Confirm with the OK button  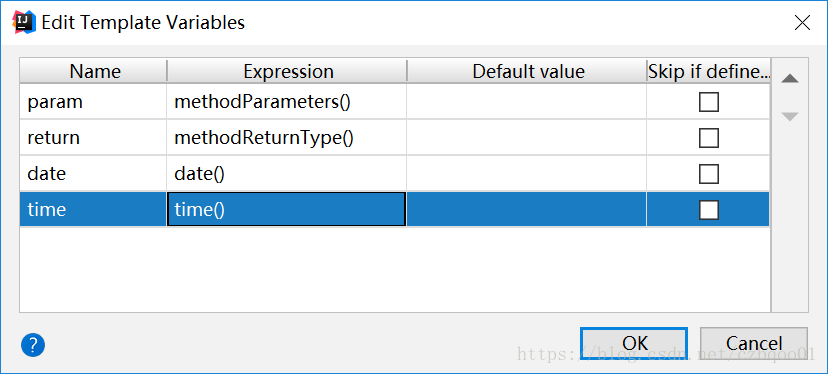(634, 343)
